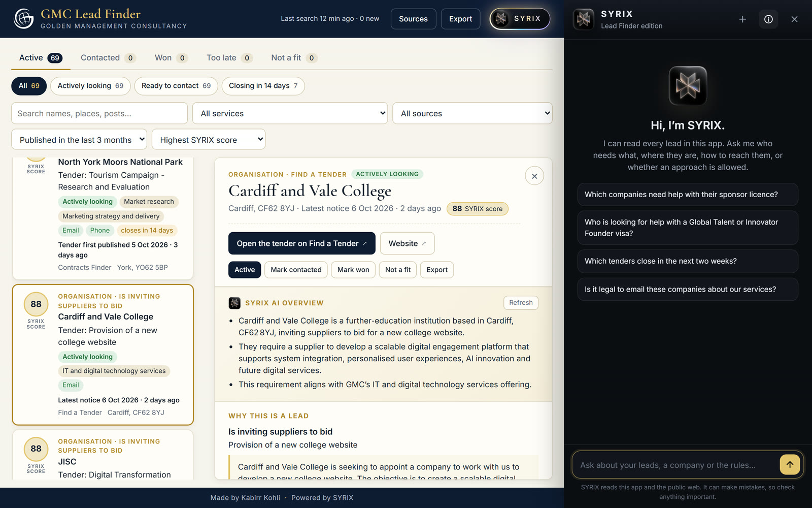Mark the lead as won
Viewport: 812px width, 508px height.
(353, 270)
